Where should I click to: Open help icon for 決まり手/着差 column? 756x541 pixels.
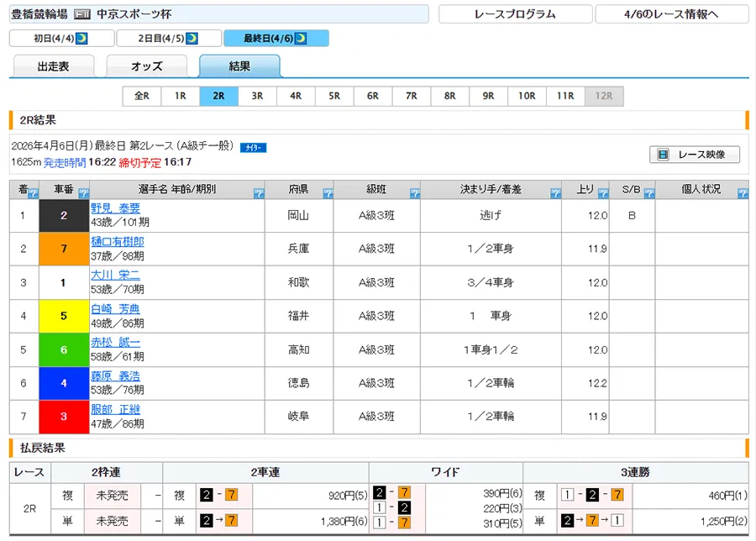[555, 194]
